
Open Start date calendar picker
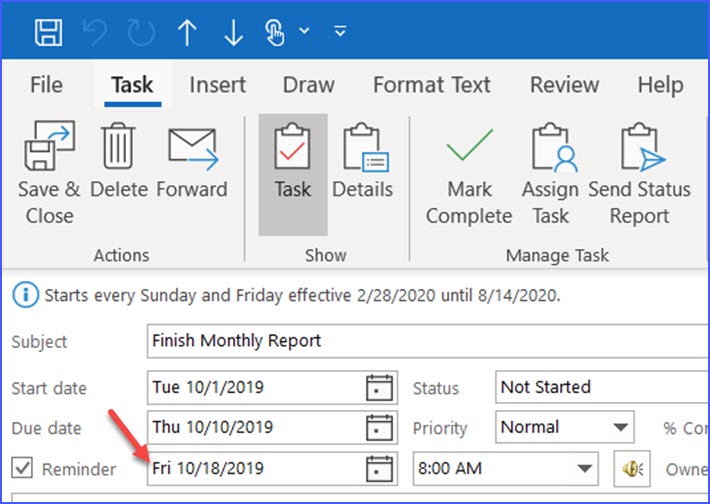click(379, 388)
